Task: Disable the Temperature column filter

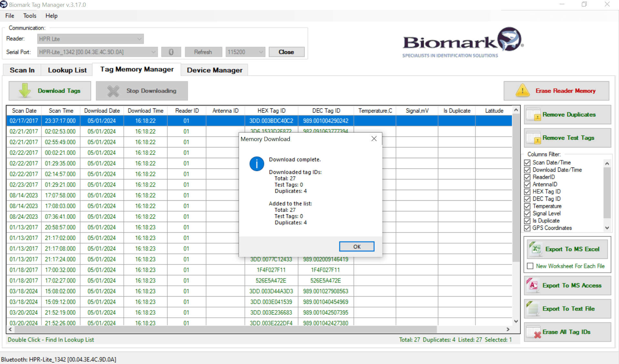Action: (x=528, y=206)
